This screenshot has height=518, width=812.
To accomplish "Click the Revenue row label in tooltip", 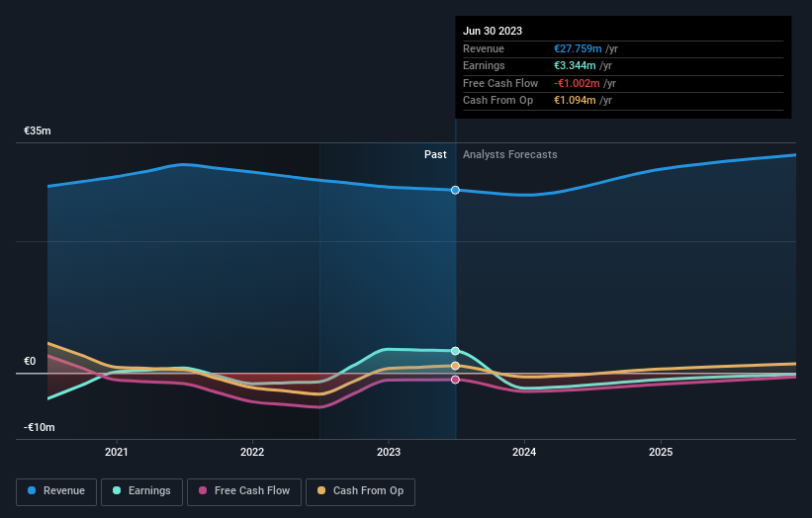I will (x=484, y=48).
